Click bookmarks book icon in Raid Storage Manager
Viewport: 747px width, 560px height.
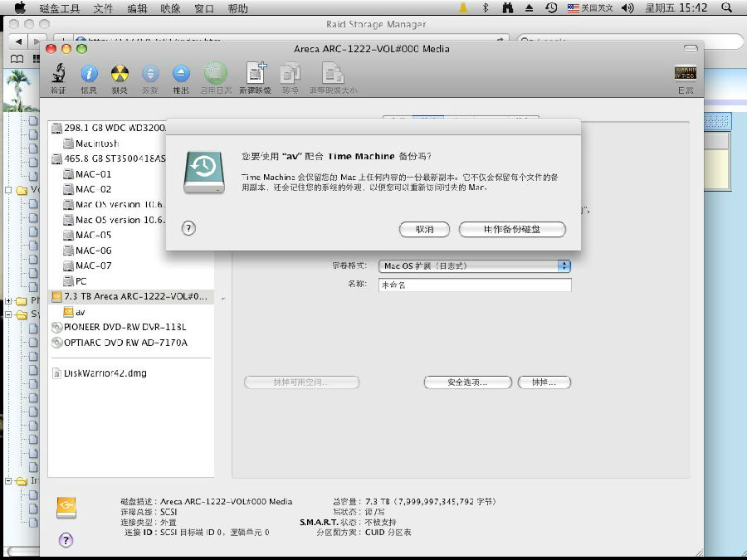click(x=17, y=59)
